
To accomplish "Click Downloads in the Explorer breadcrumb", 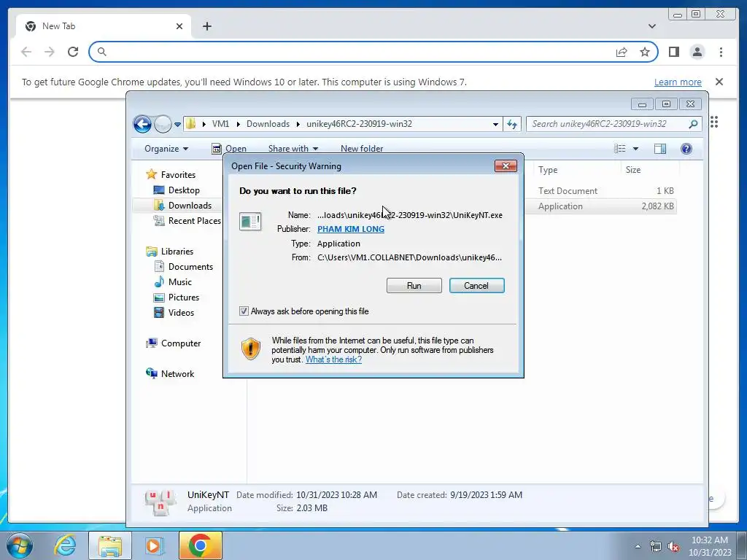I will (268, 124).
